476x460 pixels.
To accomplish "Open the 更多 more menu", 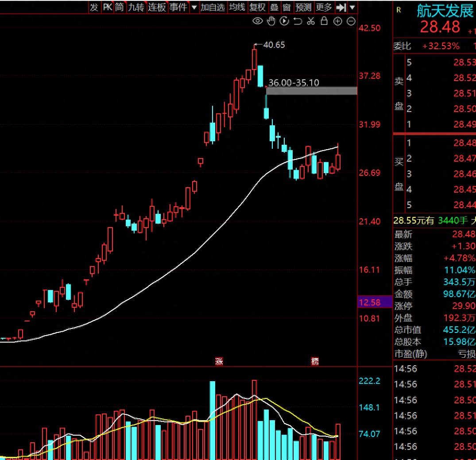I will (324, 7).
